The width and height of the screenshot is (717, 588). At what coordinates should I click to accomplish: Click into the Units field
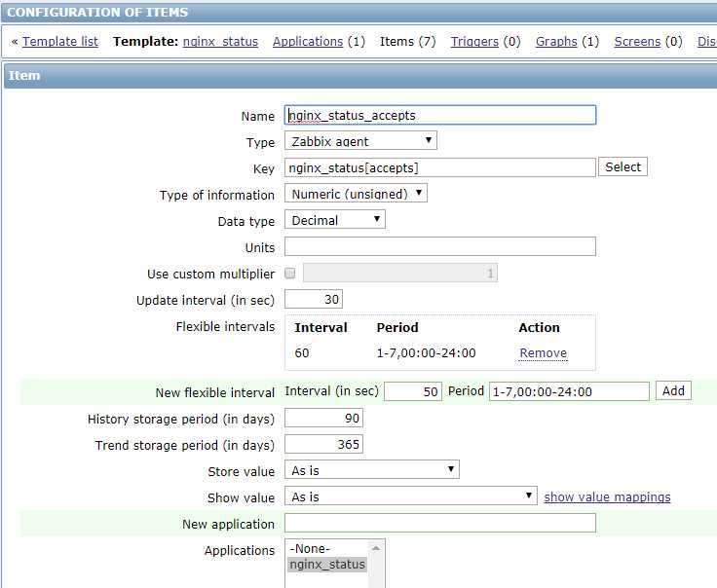click(x=440, y=246)
